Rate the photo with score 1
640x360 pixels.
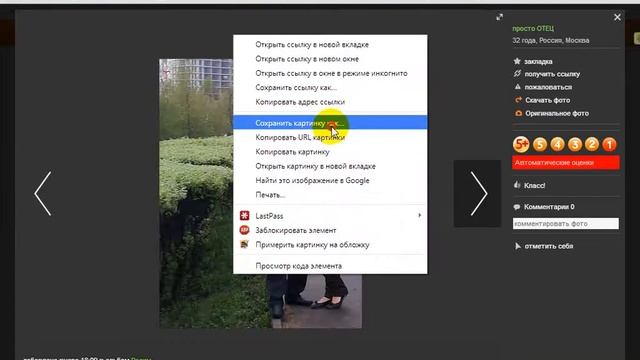[609, 144]
